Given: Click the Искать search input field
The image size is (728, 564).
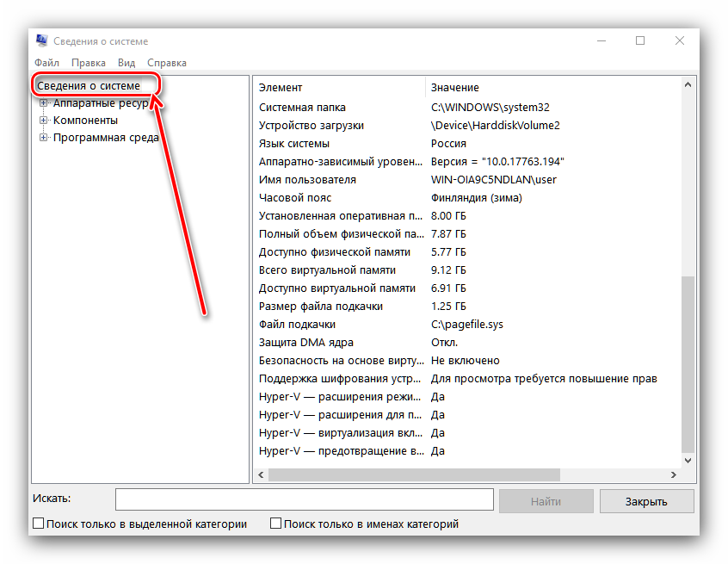Looking at the screenshot, I should 304,500.
